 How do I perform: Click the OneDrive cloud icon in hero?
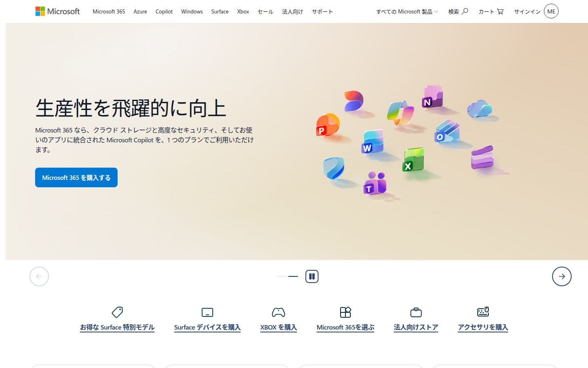point(480,108)
